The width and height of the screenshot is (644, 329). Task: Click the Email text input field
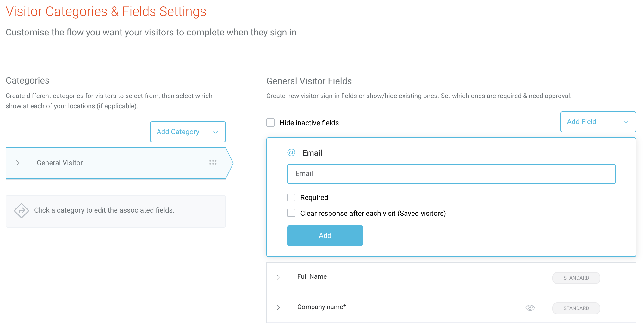(x=451, y=174)
